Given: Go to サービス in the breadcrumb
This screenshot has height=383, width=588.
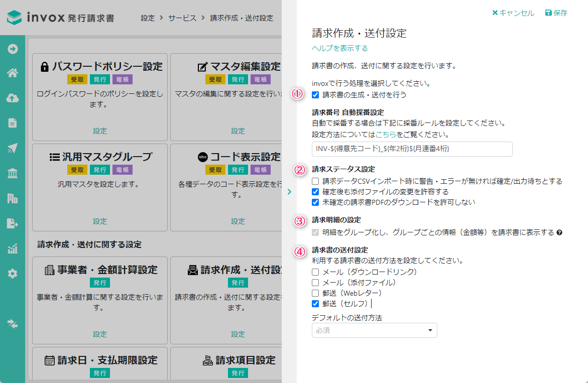Looking at the screenshot, I should coord(182,18).
